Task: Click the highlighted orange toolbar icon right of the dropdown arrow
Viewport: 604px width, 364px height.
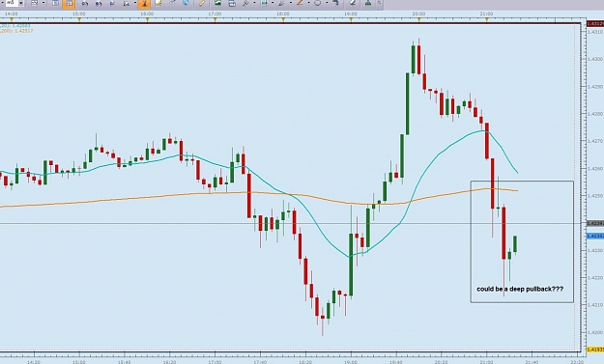Action: coord(144,4)
